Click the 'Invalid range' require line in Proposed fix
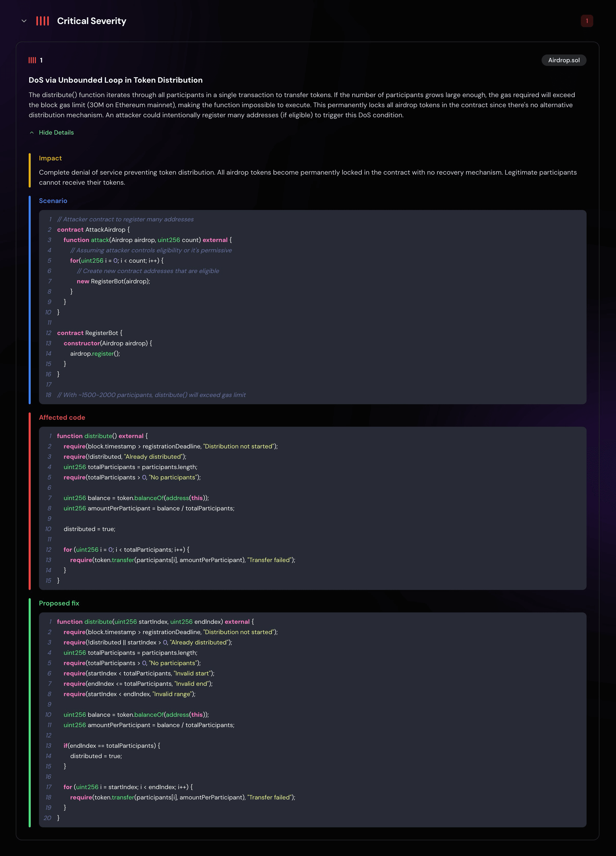Viewport: 616px width, 856px height. pyautogui.click(x=129, y=694)
